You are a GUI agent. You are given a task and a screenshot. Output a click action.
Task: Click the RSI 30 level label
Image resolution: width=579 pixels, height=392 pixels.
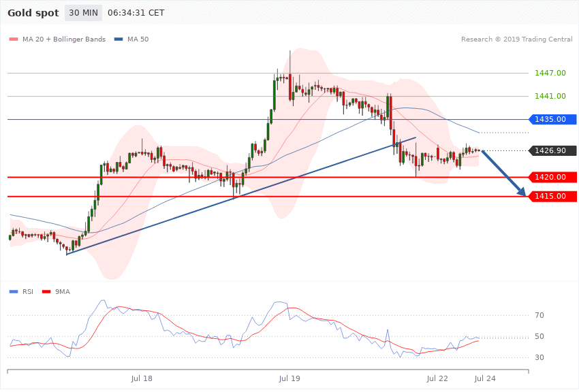(x=539, y=357)
